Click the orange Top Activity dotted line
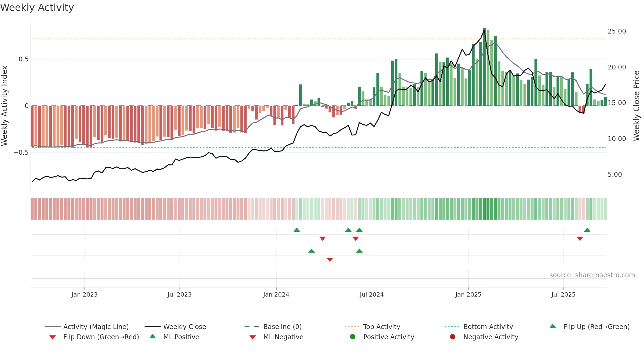The image size is (644, 362). (x=319, y=39)
